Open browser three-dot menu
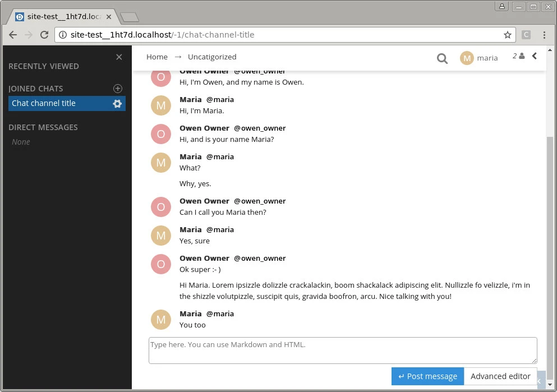The image size is (557, 392). tap(544, 35)
